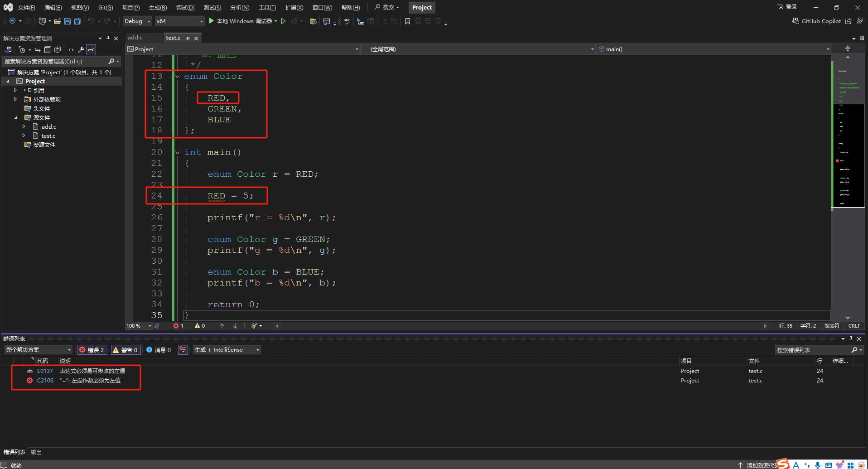Go to the previous issue with the up arrow
868x469 pixels.
[x=222, y=326]
